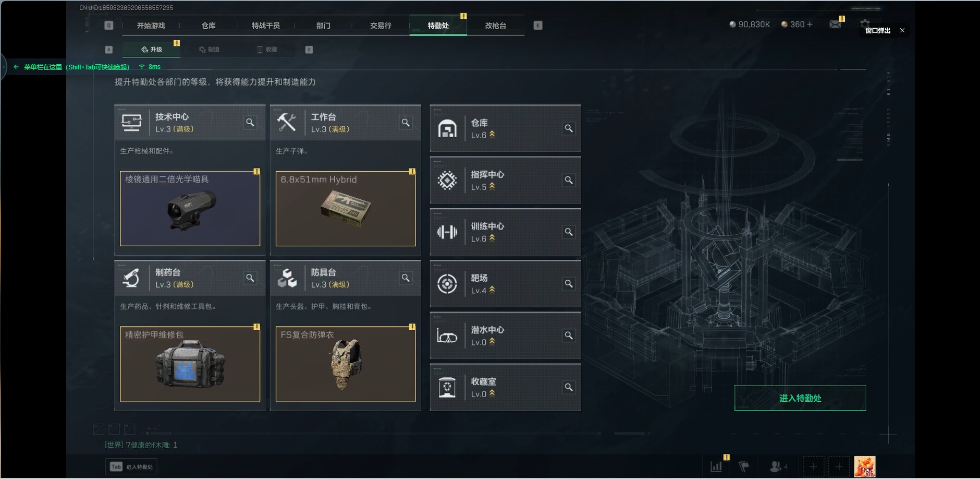Screen dimensions: 980x479
Task: Click the magnifier icon on 靶场 row
Action: click(569, 284)
